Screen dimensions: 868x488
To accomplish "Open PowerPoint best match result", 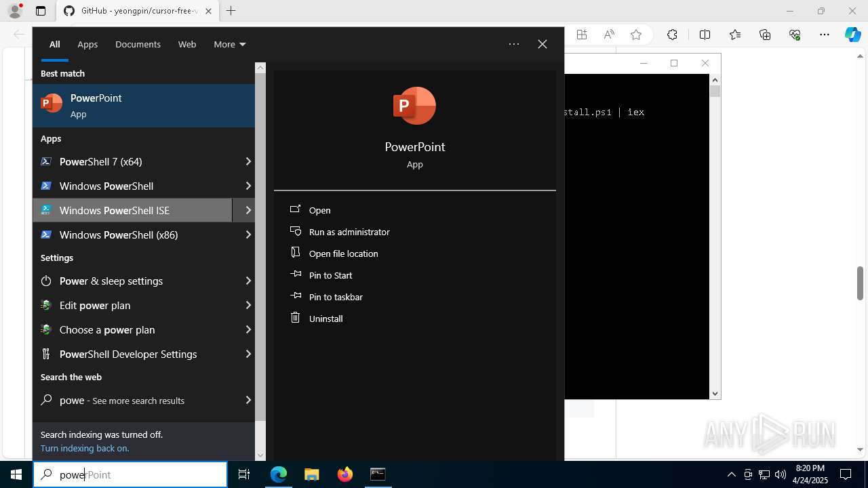I will (144, 106).
